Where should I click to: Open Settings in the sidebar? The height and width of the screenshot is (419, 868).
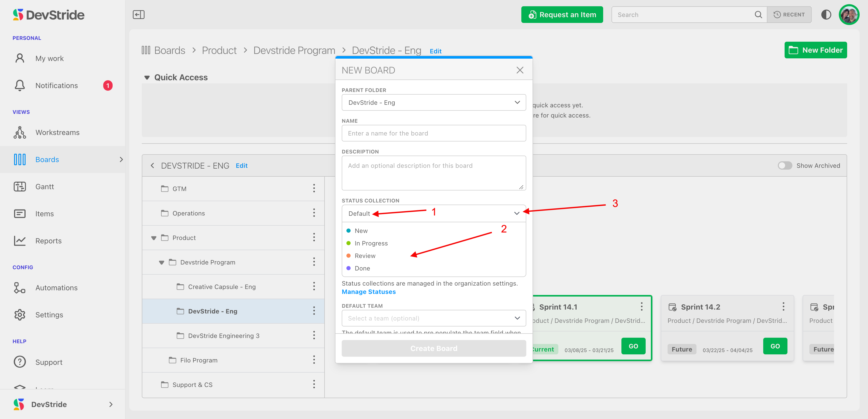(49, 315)
